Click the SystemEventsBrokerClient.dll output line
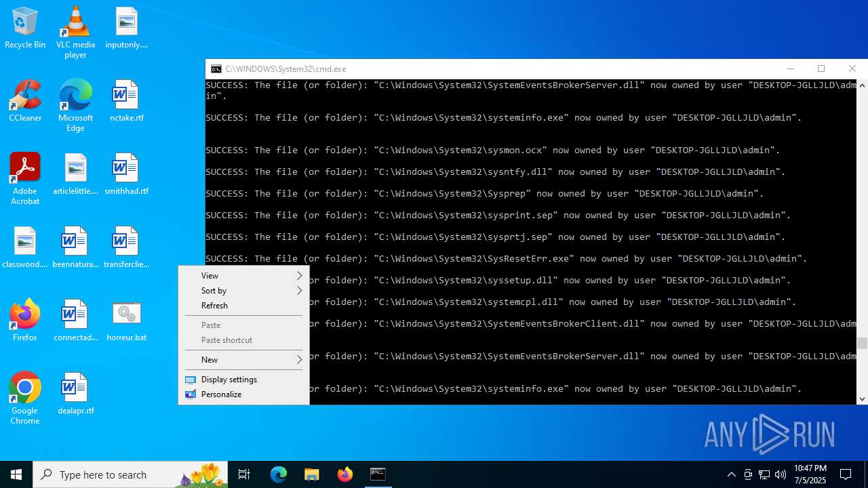This screenshot has width=868, height=488. pyautogui.click(x=583, y=323)
